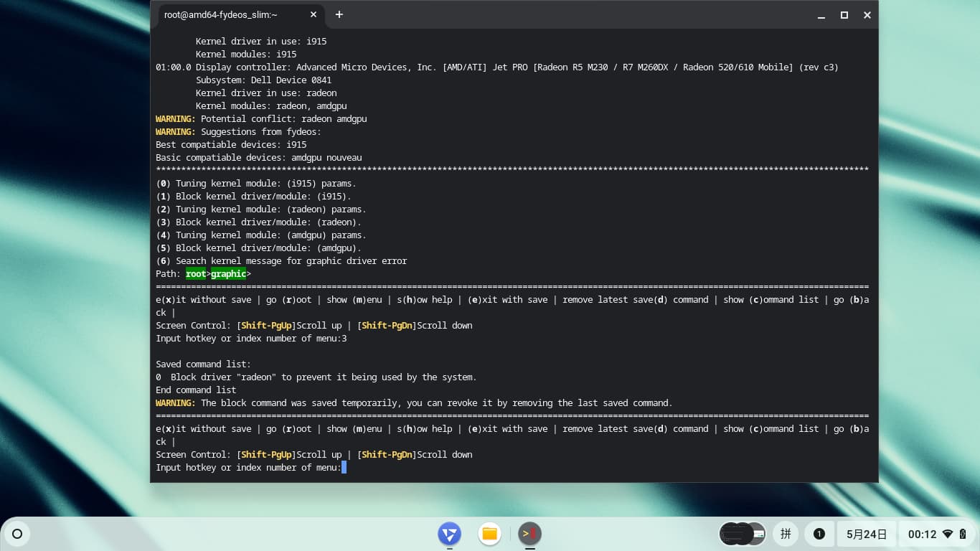Click the 'WARNING: Potential conflict: radeon amdgpu' line

tap(261, 119)
